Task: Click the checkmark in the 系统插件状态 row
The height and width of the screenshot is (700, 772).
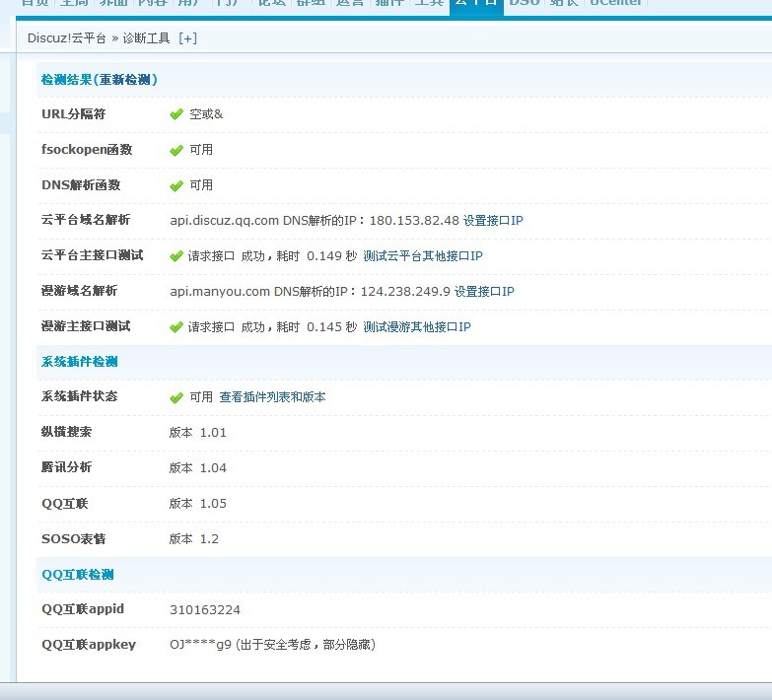Action: [176, 397]
